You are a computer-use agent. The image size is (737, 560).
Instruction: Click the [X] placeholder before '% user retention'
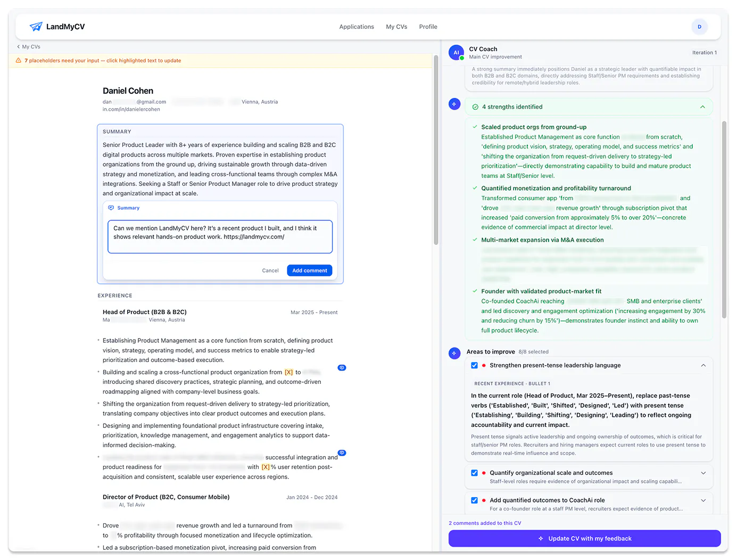(266, 467)
